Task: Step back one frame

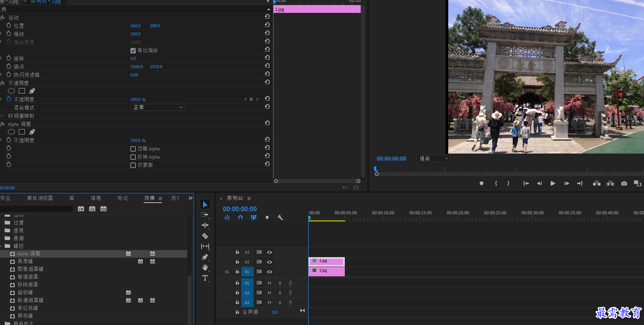Action: 539,184
